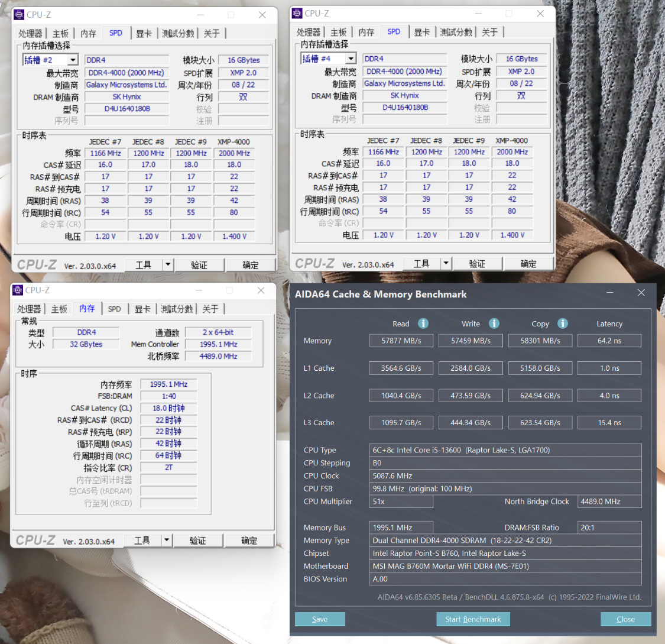
Task: Start Benchmark in AIDA64
Action: pos(473,619)
